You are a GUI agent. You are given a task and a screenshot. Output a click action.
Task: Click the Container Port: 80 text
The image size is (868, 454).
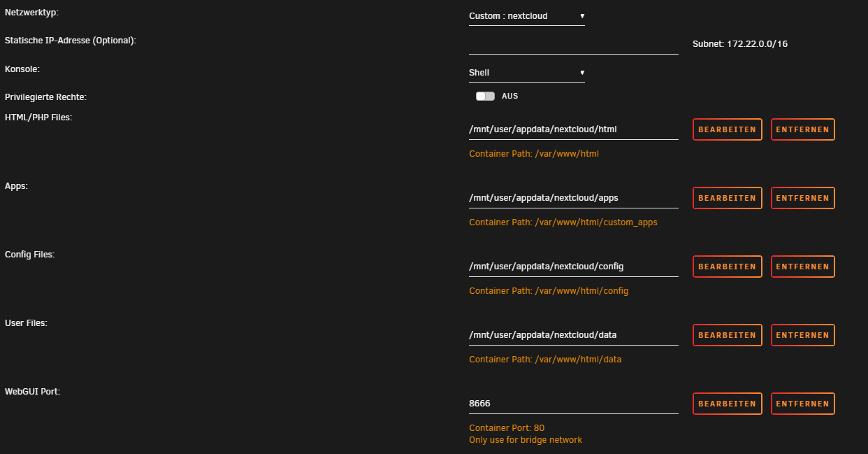(507, 428)
